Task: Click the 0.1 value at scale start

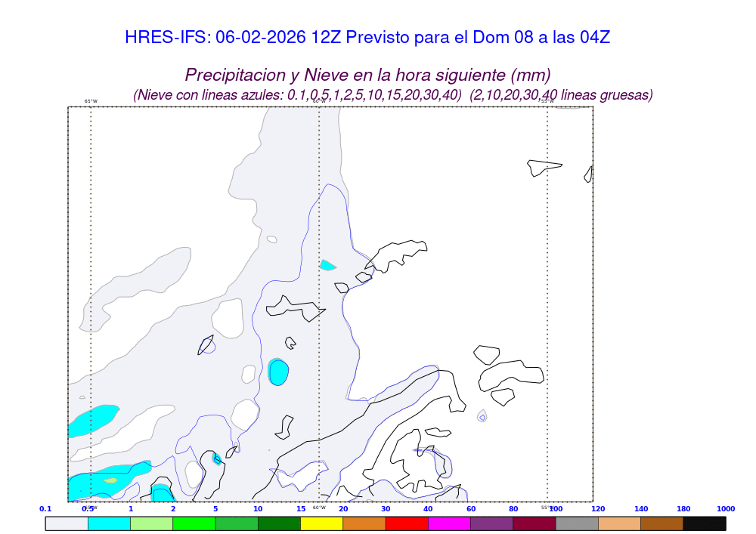Action: 45,509
